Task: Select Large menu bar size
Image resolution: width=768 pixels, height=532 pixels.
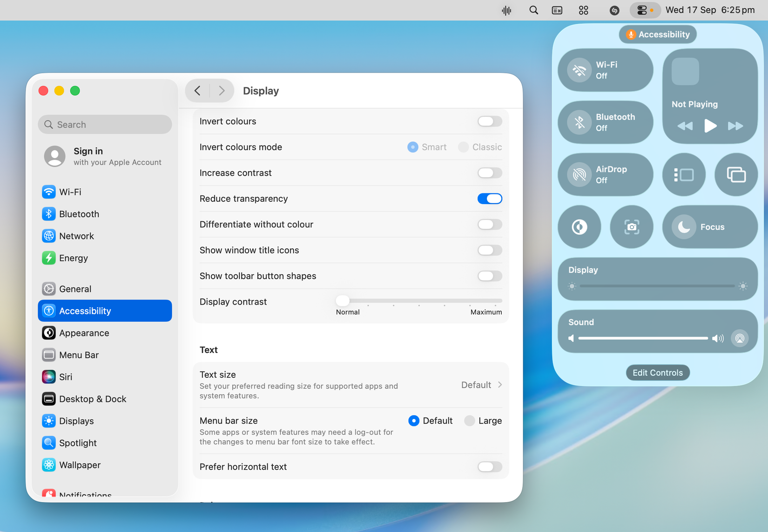Action: [470, 420]
